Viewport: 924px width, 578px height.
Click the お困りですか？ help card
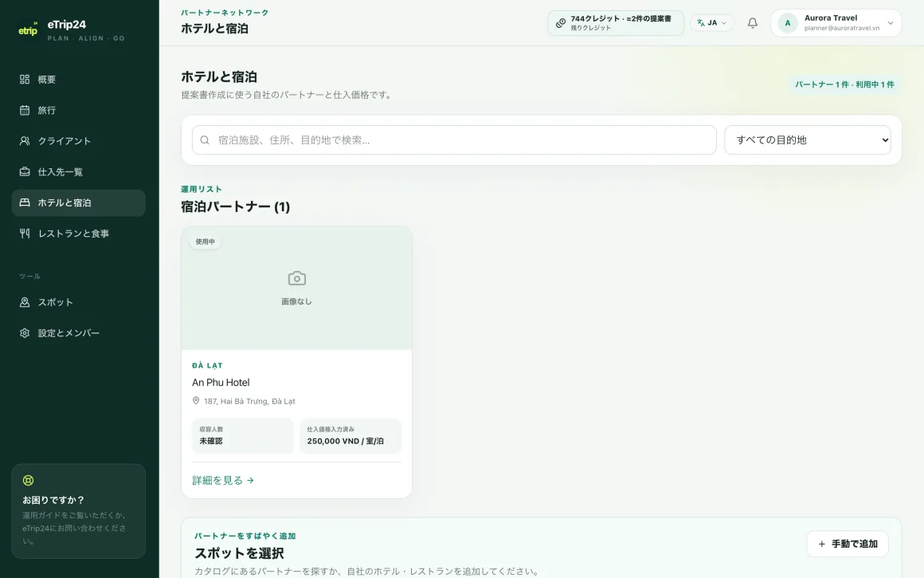click(78, 511)
